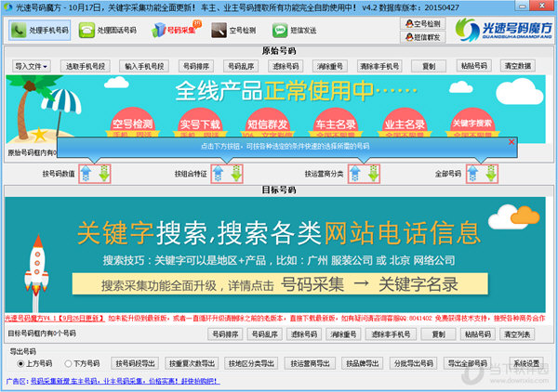Click the 按运营商导出 button
Viewport: 558px width, 392px height.
pyautogui.click(x=310, y=363)
